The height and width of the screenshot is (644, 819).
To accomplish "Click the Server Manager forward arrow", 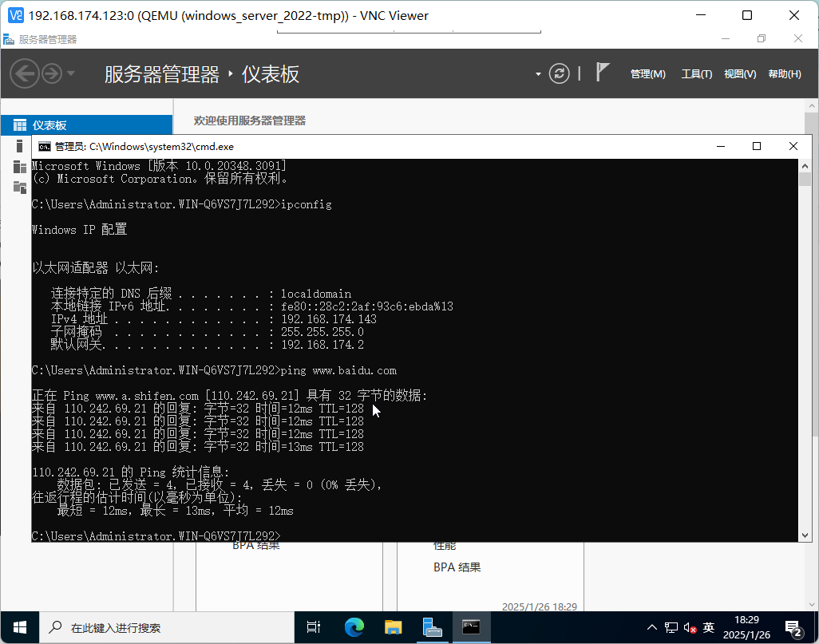I will coord(52,73).
